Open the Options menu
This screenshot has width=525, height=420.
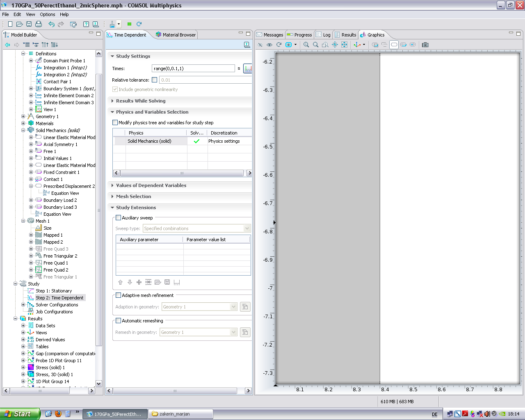tap(48, 14)
